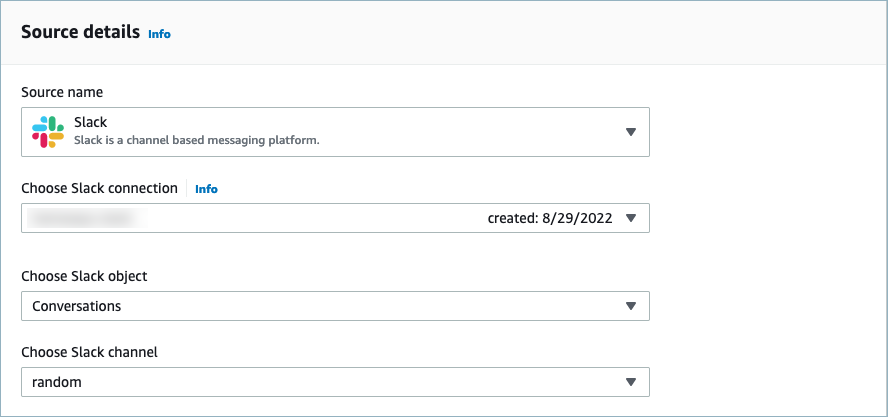The height and width of the screenshot is (417, 888).
Task: Open Info link beside Choose Slack connection
Action: [206, 189]
